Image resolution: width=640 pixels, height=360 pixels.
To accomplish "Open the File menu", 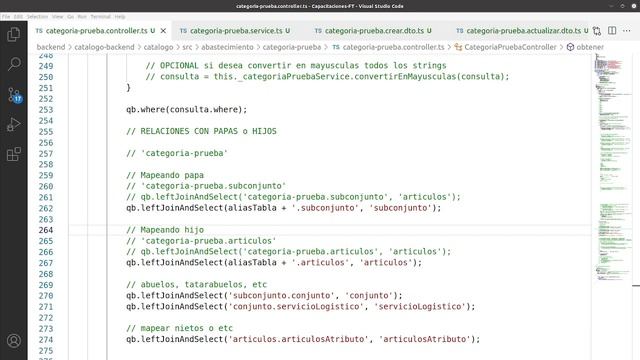I will click(x=6, y=17).
